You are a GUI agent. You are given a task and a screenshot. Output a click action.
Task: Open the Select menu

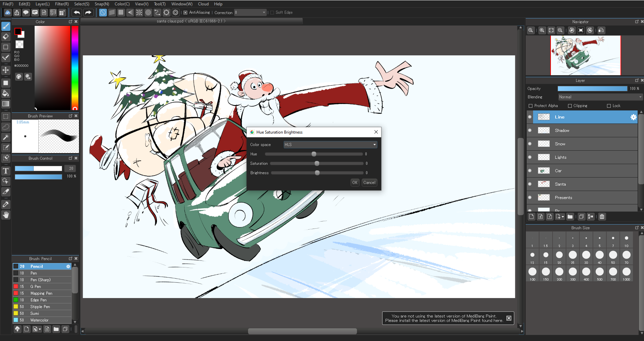pos(82,4)
